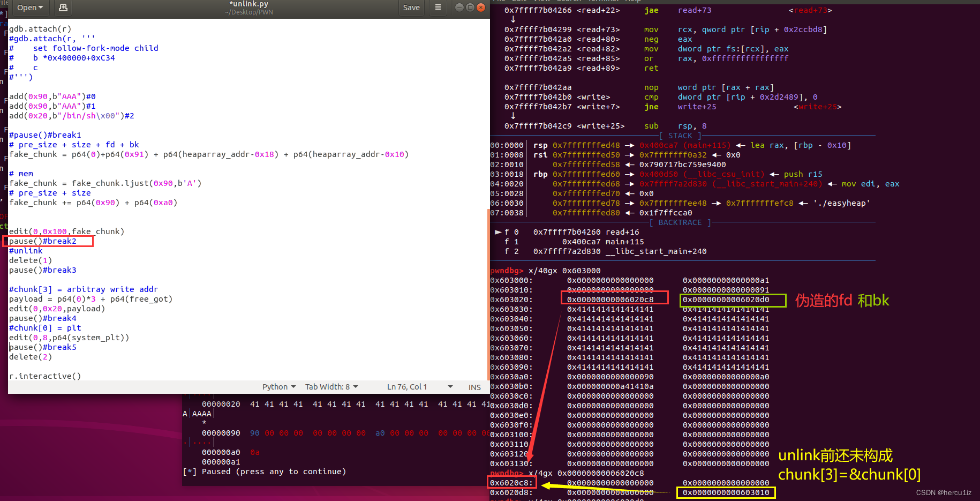Image resolution: width=980 pixels, height=501 pixels.
Task: Click the 0x00000000a41410a value at 0x6030b0
Action: (x=610, y=386)
